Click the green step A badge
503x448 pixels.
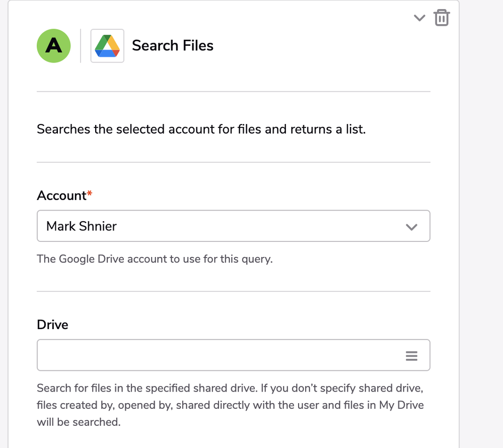click(x=53, y=45)
